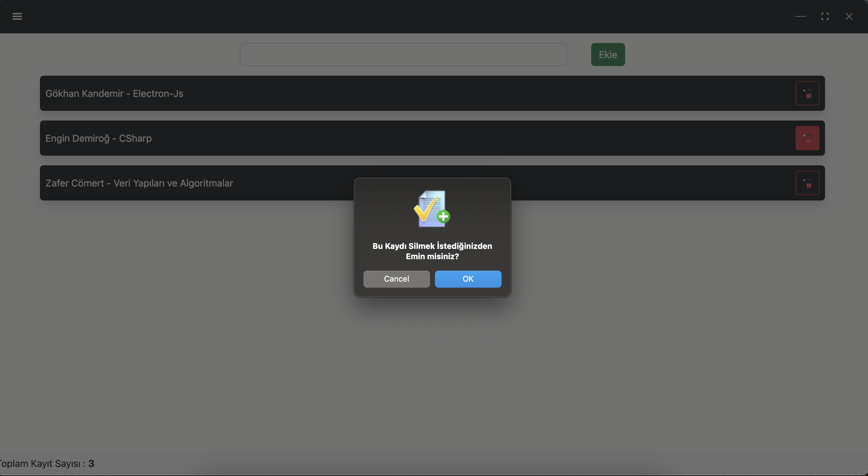Delete the Engin Demiroğ - CSharp record
The height and width of the screenshot is (476, 868).
[807, 138]
